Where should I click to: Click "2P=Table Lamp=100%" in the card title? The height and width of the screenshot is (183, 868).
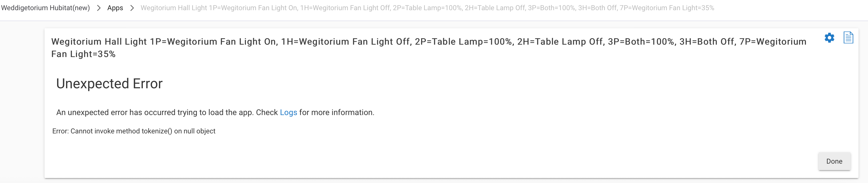[x=463, y=42]
